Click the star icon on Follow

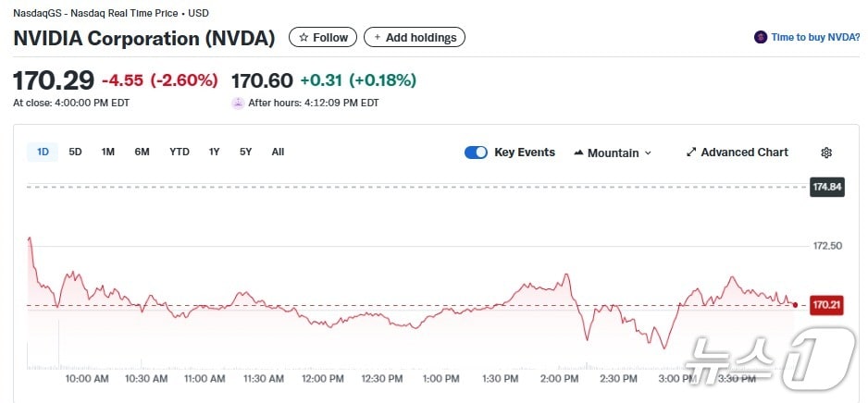click(x=304, y=38)
